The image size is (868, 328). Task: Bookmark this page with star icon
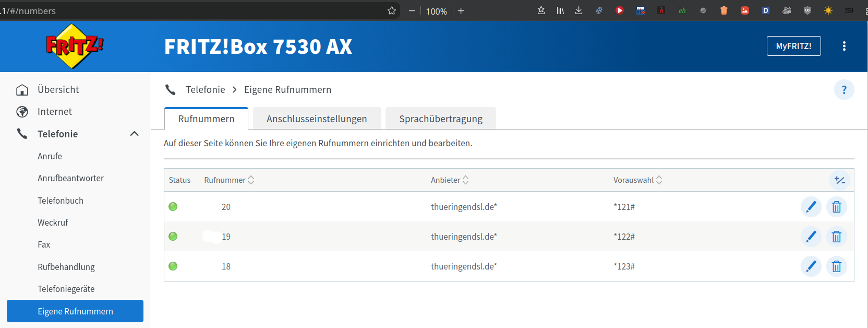point(392,10)
